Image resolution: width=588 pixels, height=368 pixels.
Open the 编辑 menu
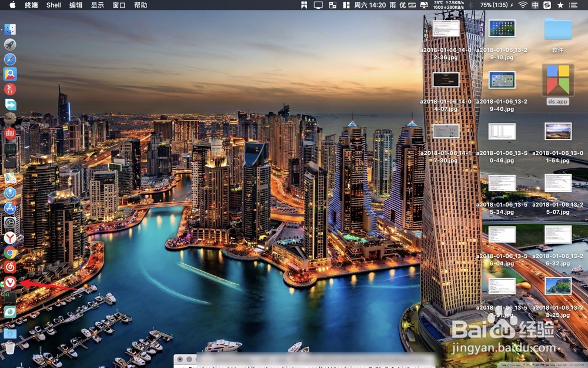tap(76, 5)
